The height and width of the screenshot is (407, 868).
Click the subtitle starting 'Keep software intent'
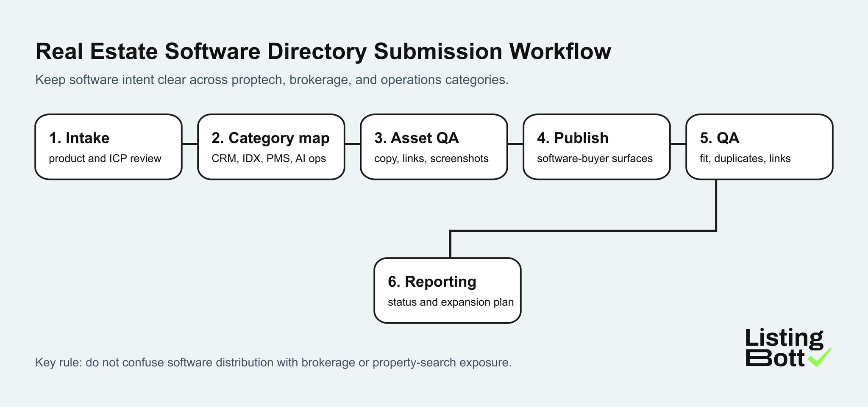click(272, 80)
